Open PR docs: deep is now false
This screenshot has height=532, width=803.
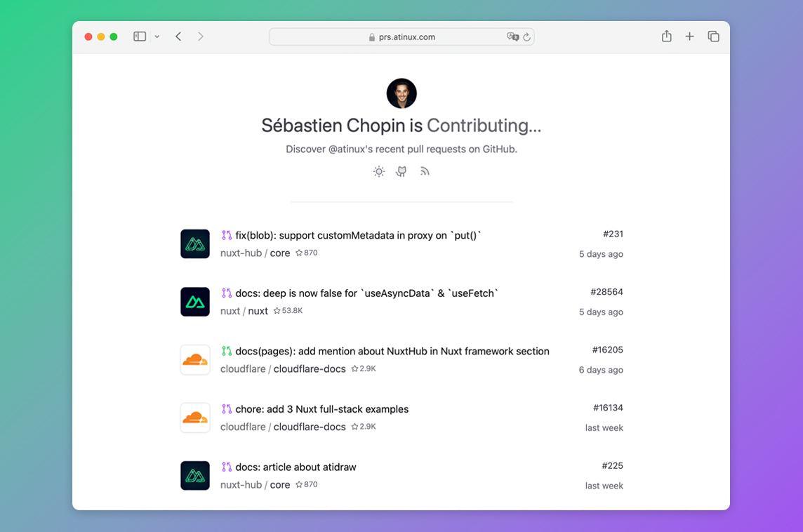tap(366, 293)
